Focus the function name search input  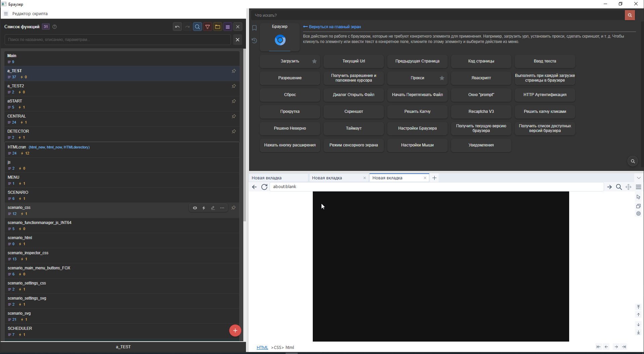point(117,40)
